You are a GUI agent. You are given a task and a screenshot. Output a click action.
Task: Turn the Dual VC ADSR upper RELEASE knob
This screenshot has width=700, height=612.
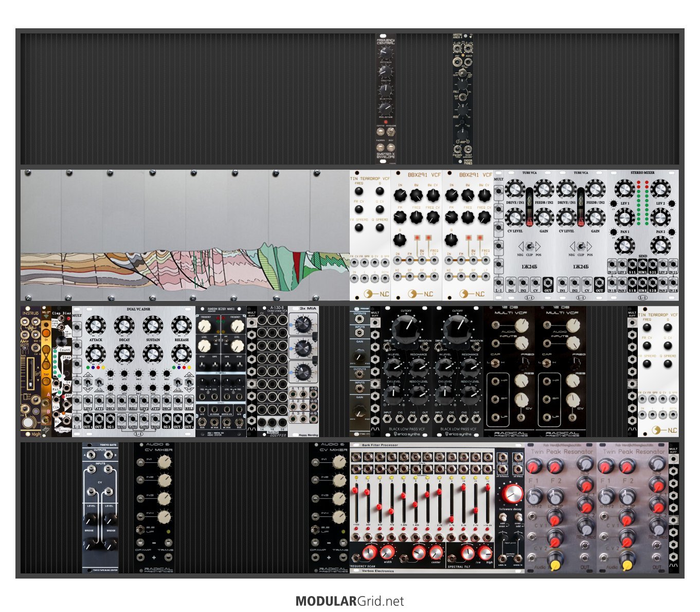181,326
